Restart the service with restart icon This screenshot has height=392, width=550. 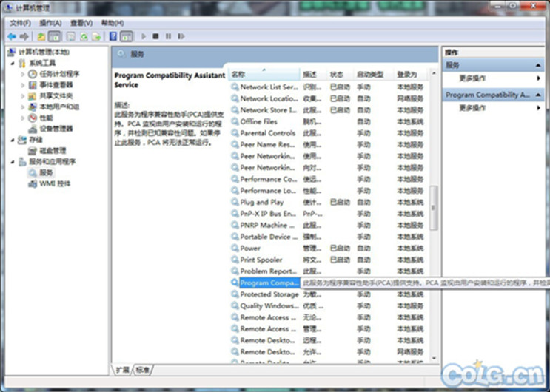pos(181,36)
